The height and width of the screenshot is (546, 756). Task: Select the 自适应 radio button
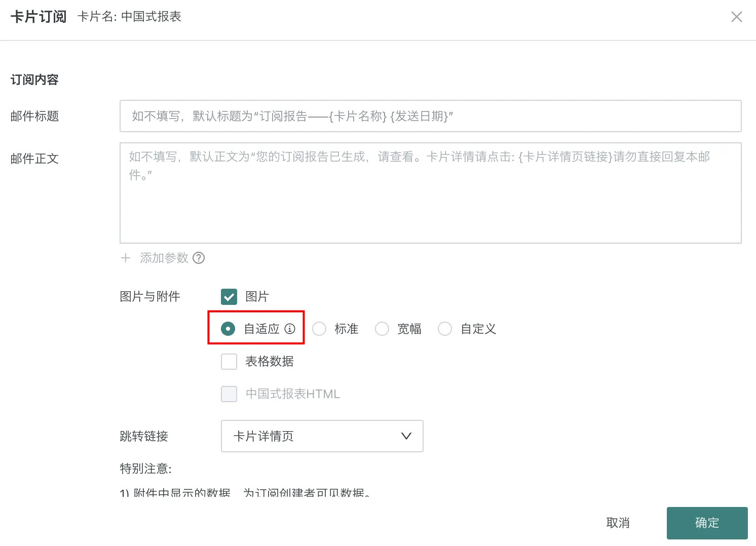[228, 329]
